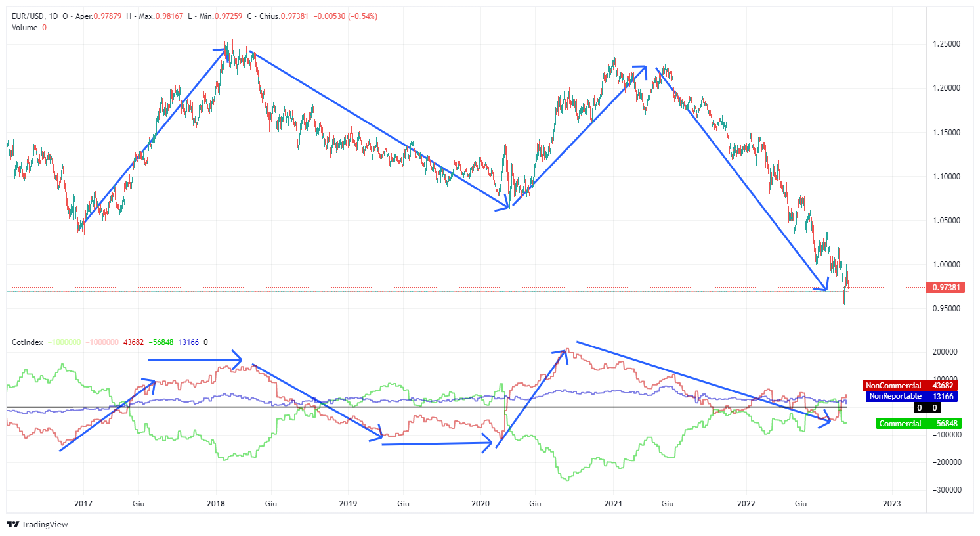The image size is (980, 536).
Task: Click the 1.25000 price axis label
Action: [x=947, y=44]
